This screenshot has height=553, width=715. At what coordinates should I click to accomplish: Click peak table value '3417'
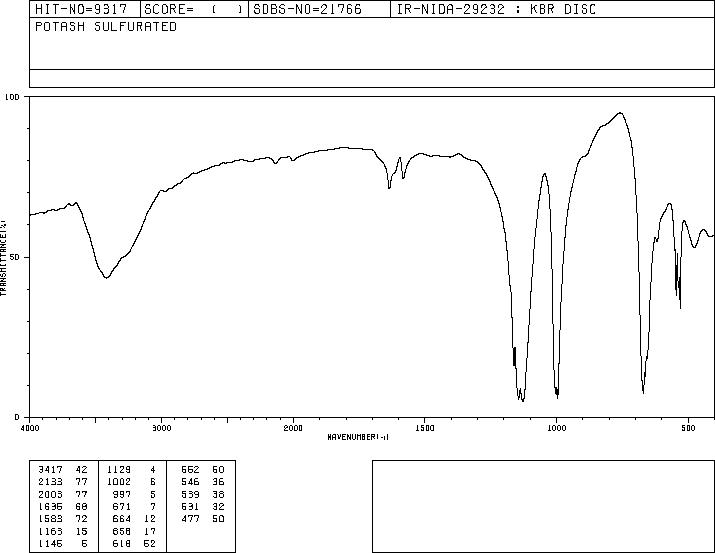[x=50, y=470]
